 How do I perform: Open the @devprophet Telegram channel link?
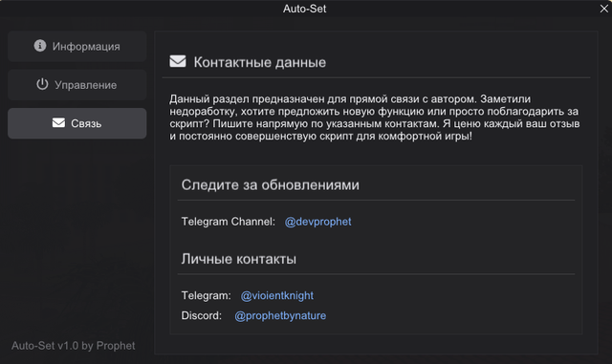tap(317, 222)
